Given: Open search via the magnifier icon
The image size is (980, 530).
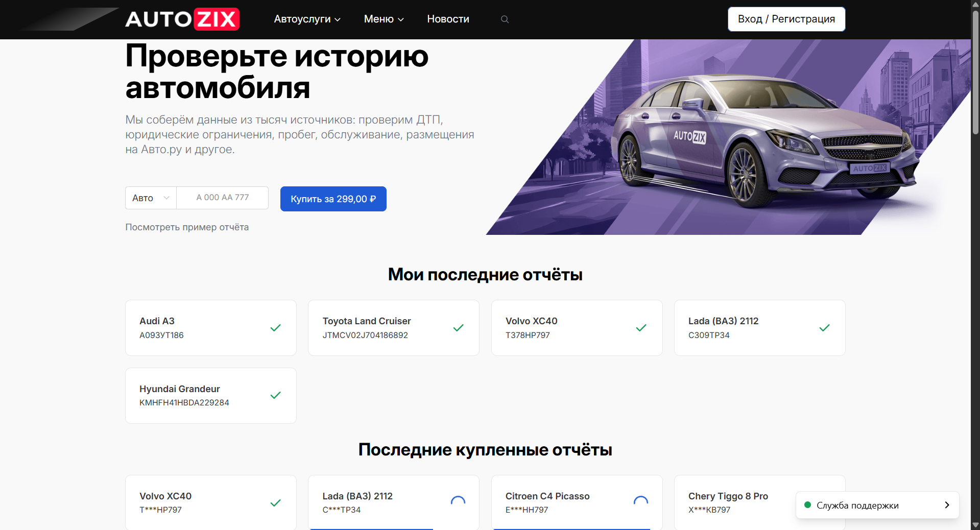Looking at the screenshot, I should click(505, 19).
